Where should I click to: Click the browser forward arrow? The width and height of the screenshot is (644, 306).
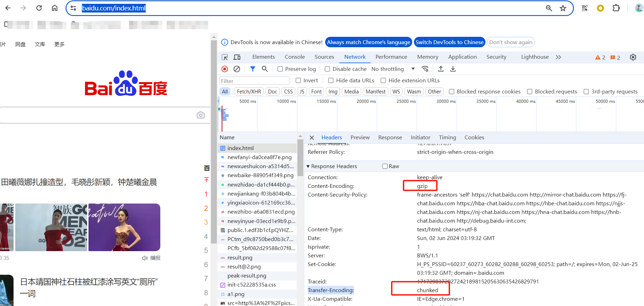(23, 8)
